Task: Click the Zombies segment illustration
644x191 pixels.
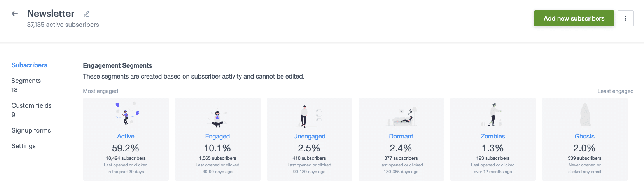Action: (493, 115)
